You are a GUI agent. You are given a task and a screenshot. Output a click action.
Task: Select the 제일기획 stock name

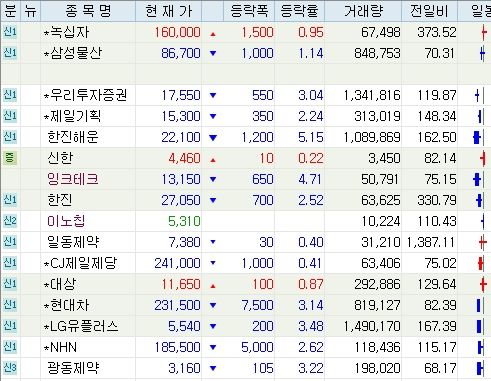[73, 116]
